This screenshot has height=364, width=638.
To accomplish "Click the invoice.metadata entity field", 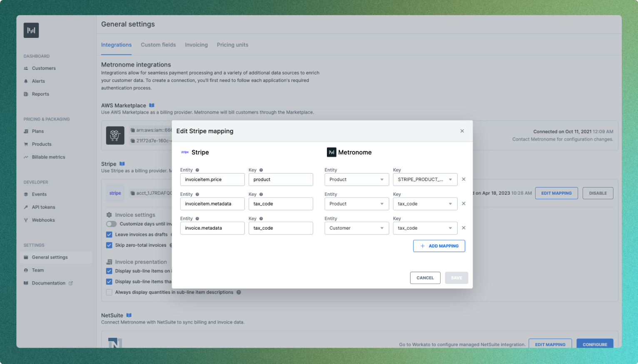I will click(212, 228).
